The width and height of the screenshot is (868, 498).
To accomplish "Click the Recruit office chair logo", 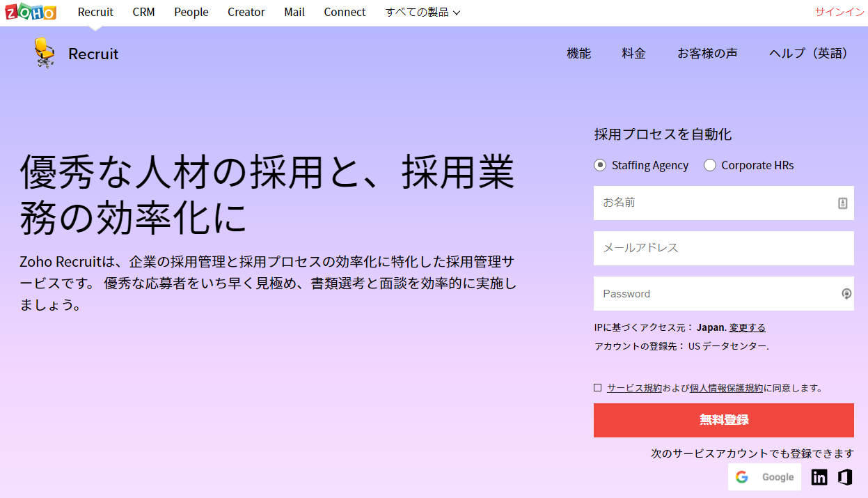I will coord(45,54).
